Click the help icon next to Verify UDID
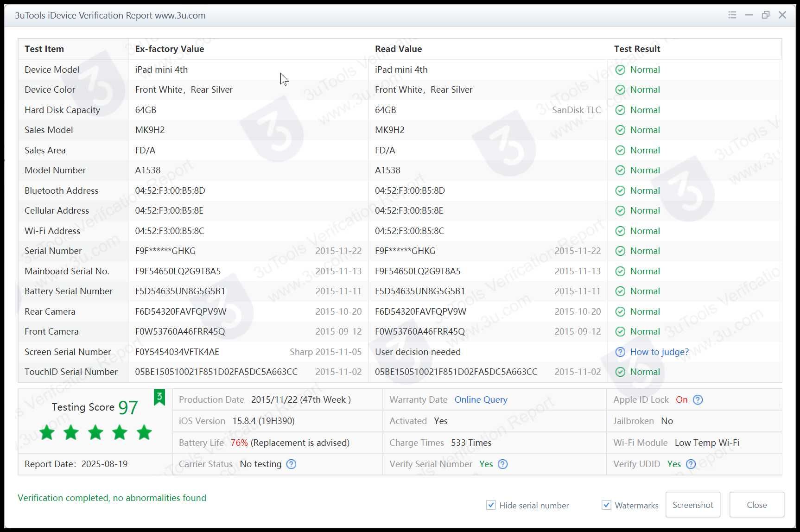This screenshot has height=532, width=800. pos(691,464)
